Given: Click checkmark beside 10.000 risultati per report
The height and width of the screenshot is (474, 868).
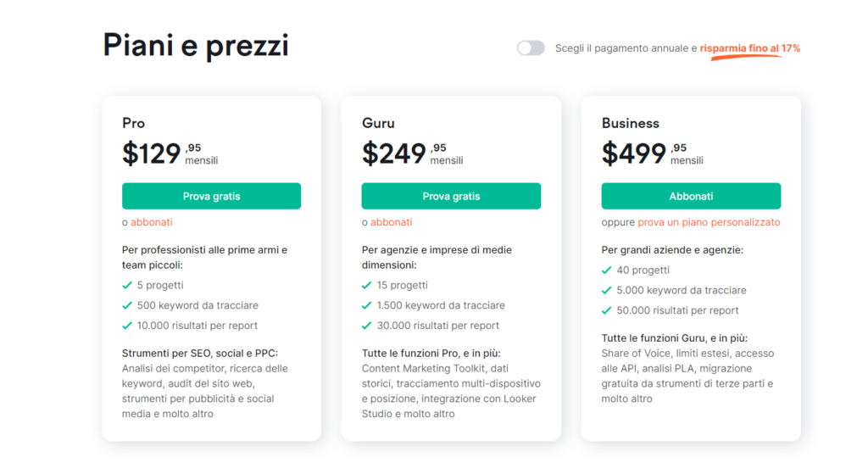Looking at the screenshot, I should (127, 326).
